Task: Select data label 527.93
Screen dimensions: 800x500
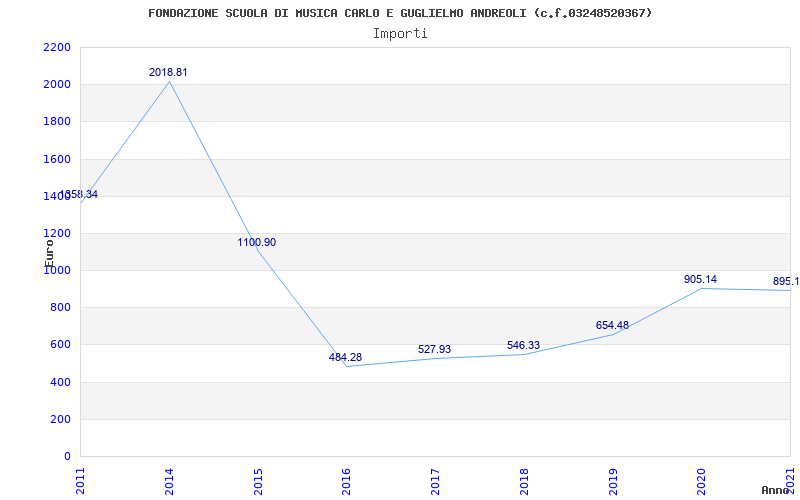Action: click(434, 349)
